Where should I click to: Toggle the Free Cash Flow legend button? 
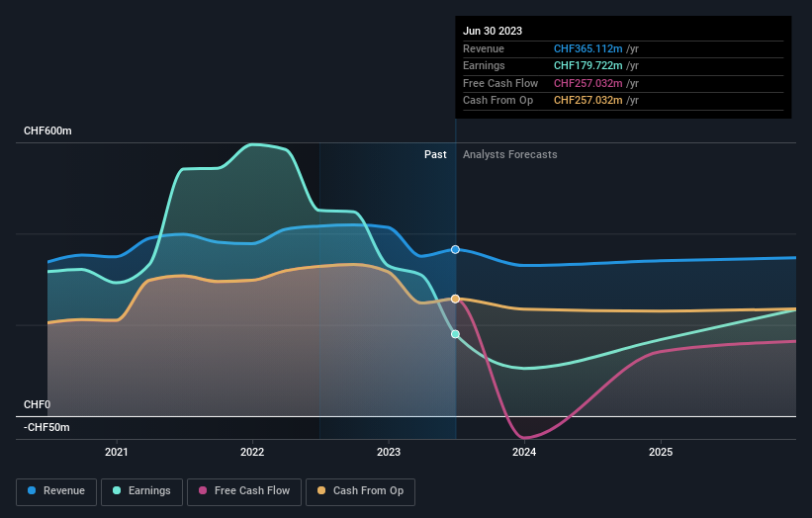pyautogui.click(x=244, y=491)
